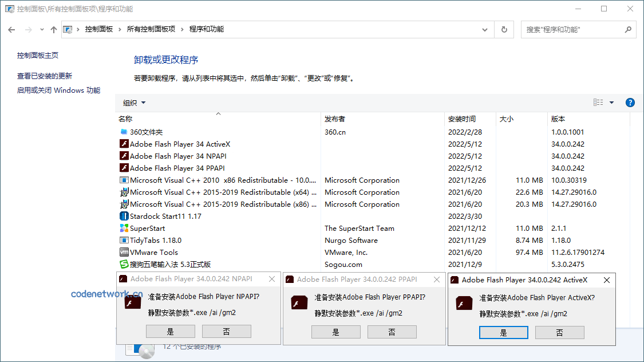Open the address bar history dropdown arrow

click(484, 29)
